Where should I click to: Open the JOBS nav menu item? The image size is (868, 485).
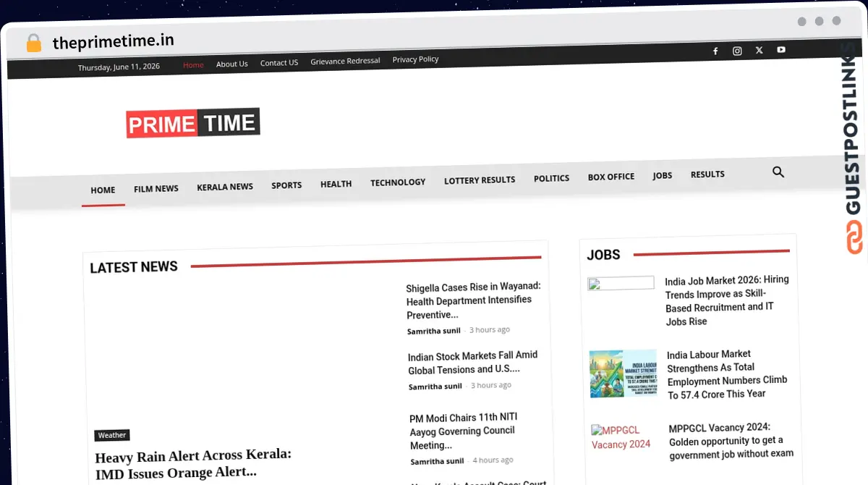click(663, 176)
